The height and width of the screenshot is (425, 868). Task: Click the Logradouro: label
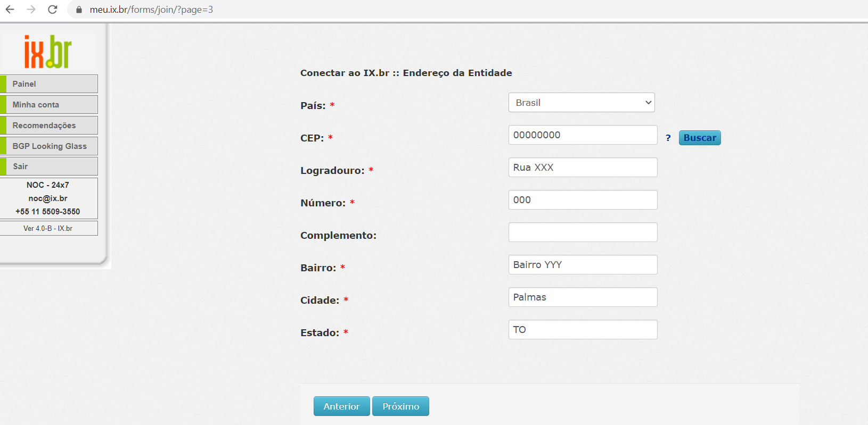pos(332,171)
